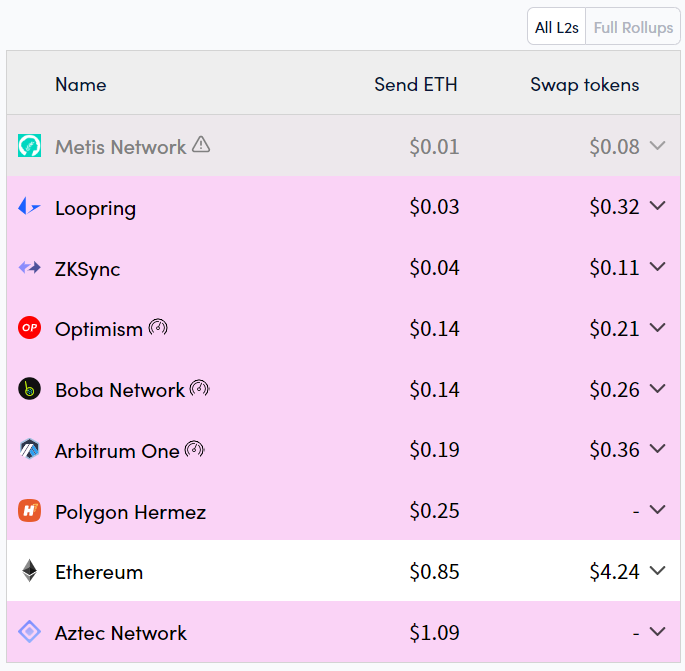Expand the Ethereum row chevron

pos(657,571)
